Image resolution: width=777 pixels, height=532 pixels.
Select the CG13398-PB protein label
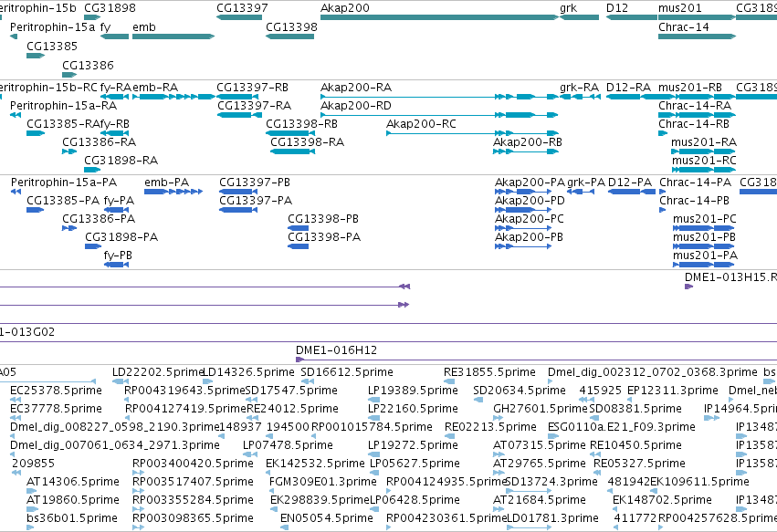coord(323,219)
